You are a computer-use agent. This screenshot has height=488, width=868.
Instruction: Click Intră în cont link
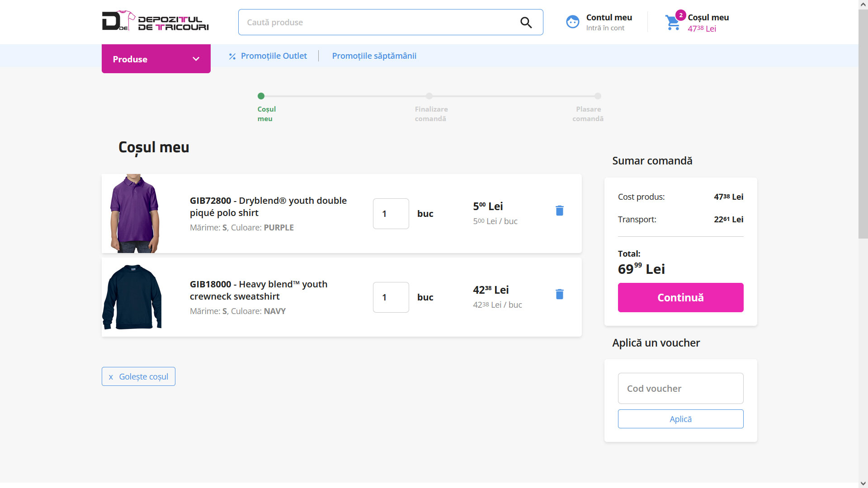[605, 28]
